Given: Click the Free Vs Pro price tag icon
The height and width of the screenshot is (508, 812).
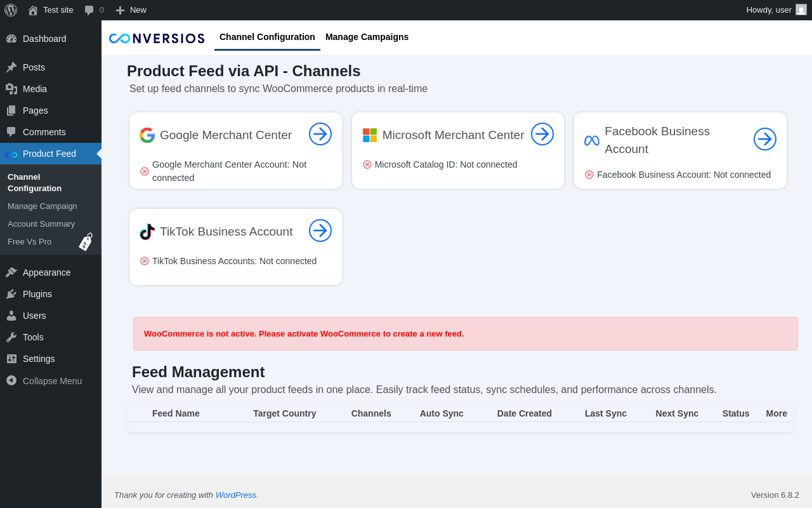Looking at the screenshot, I should 86,242.
